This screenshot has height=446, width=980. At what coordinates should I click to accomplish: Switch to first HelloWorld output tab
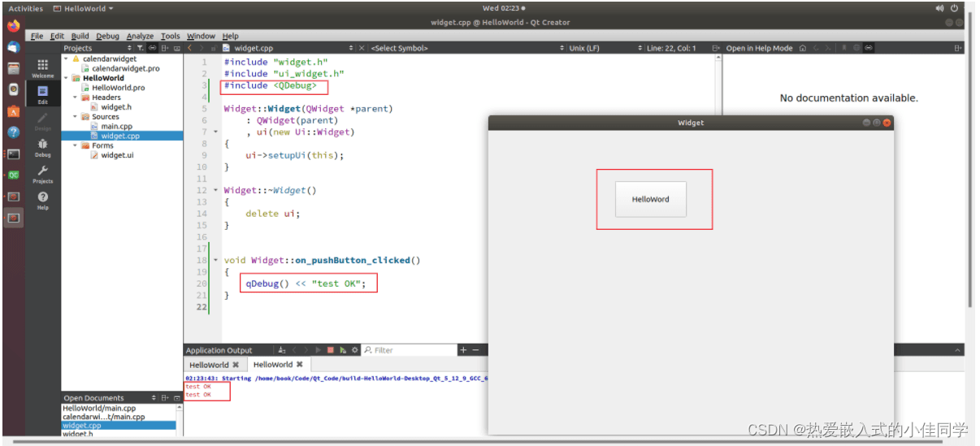coord(210,365)
